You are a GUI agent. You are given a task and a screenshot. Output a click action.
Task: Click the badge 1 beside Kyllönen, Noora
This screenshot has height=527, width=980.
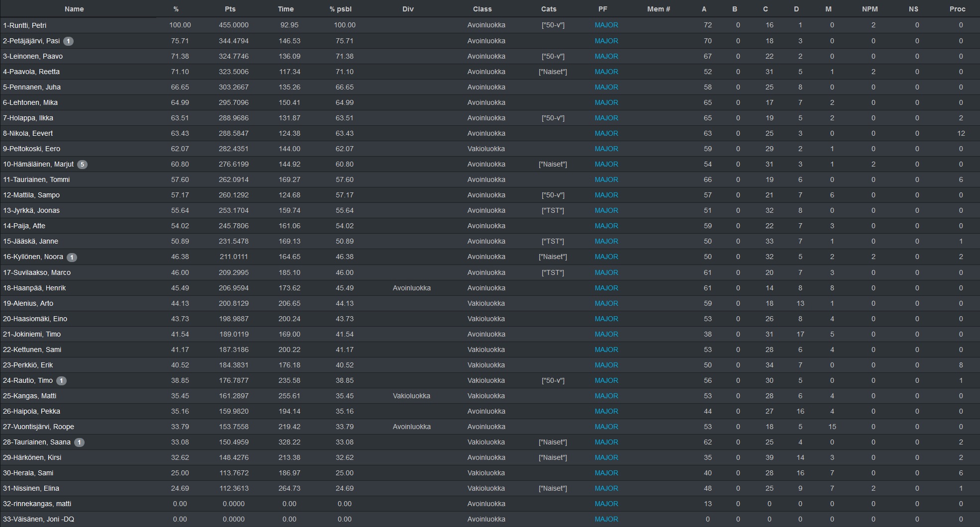(72, 257)
